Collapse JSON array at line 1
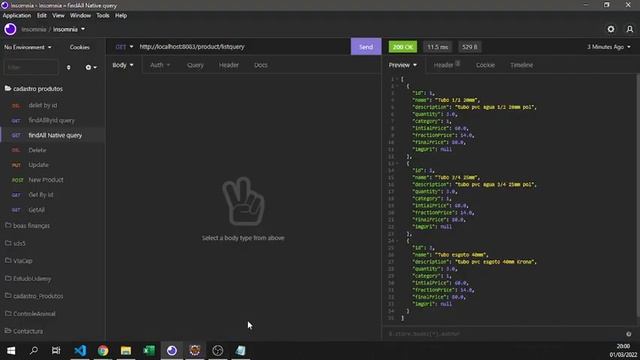This screenshot has width=640, height=360. pyautogui.click(x=397, y=79)
